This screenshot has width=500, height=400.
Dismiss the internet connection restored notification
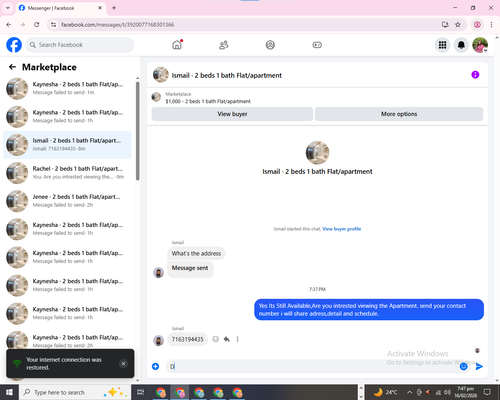pyautogui.click(x=123, y=364)
